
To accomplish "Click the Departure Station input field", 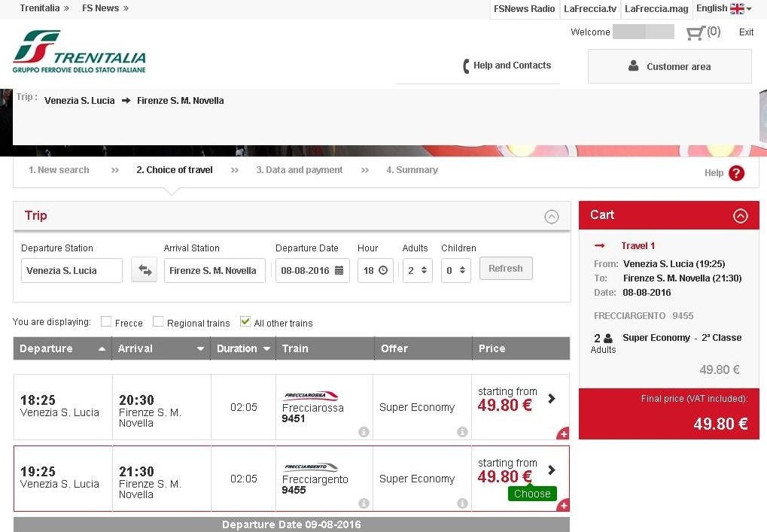I will click(x=72, y=270).
